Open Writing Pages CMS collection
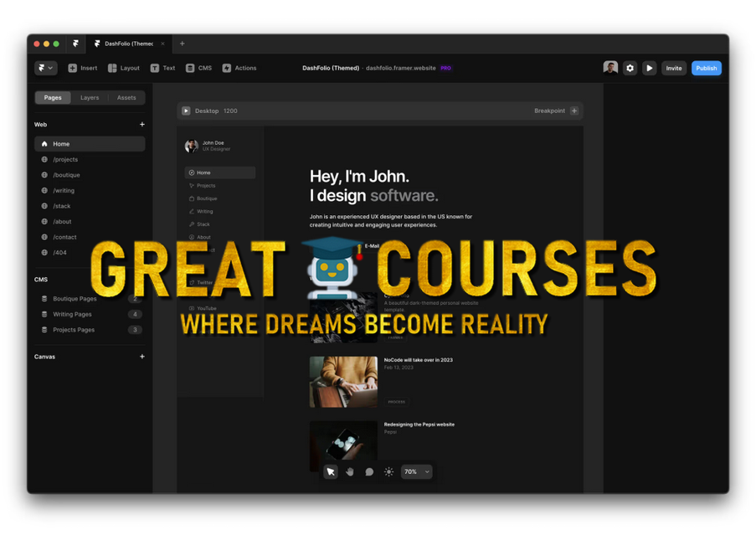Viewport: 756px width, 535px height. point(90,314)
